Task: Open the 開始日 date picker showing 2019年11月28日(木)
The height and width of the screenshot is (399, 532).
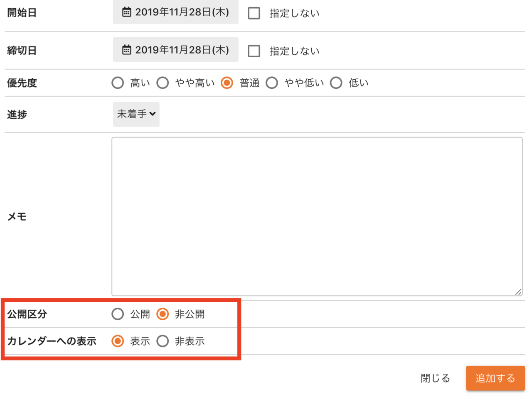Action: (176, 12)
